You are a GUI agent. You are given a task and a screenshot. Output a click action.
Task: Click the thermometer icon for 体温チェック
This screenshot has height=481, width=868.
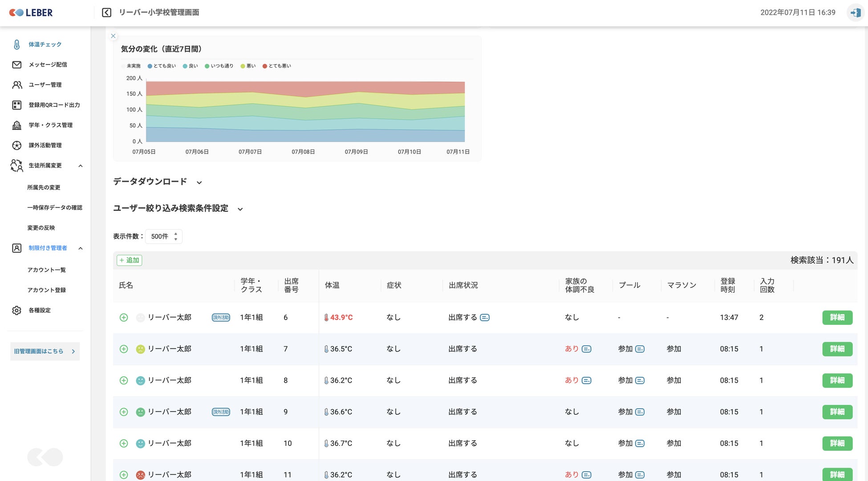tap(16, 44)
